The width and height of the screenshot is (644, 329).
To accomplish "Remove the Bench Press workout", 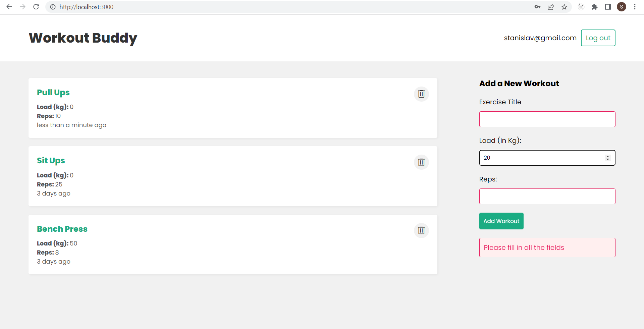I will click(421, 230).
